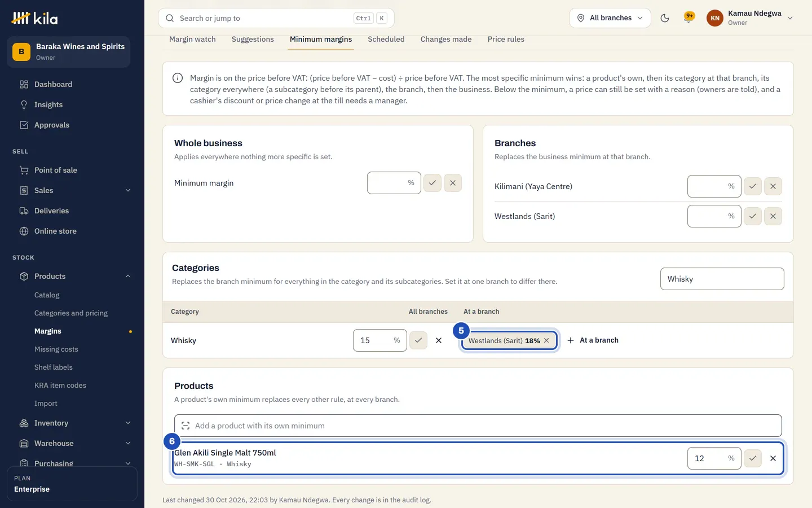Open Baraka Wines and Spirits business switcher
This screenshot has width=812, height=508.
tap(69, 52)
